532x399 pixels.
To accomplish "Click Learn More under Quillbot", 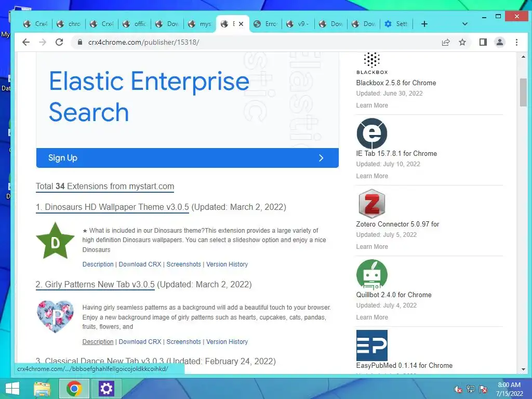I will (x=372, y=317).
